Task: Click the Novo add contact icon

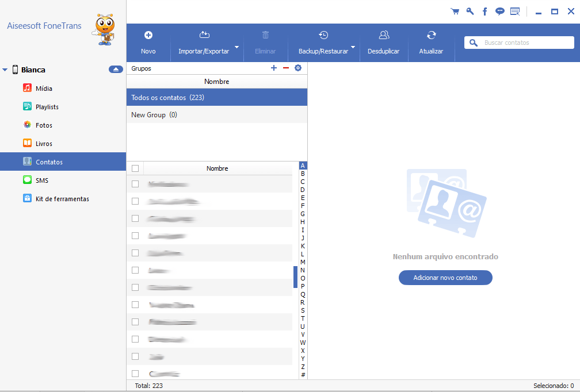Action: [148, 36]
